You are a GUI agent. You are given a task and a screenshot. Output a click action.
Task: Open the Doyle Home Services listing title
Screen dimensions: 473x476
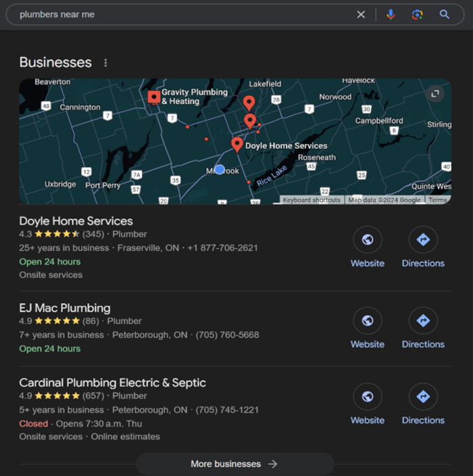pyautogui.click(x=76, y=221)
